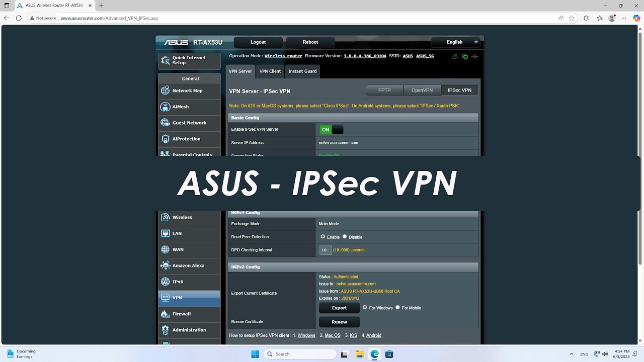Renew the IKEv2 certificate
The width and height of the screenshot is (644, 362).
click(x=339, y=322)
